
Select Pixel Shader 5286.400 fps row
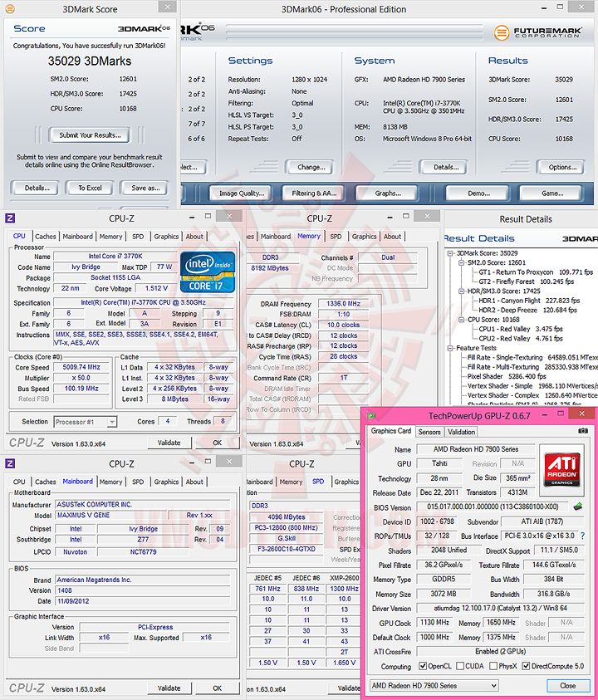[x=507, y=376]
